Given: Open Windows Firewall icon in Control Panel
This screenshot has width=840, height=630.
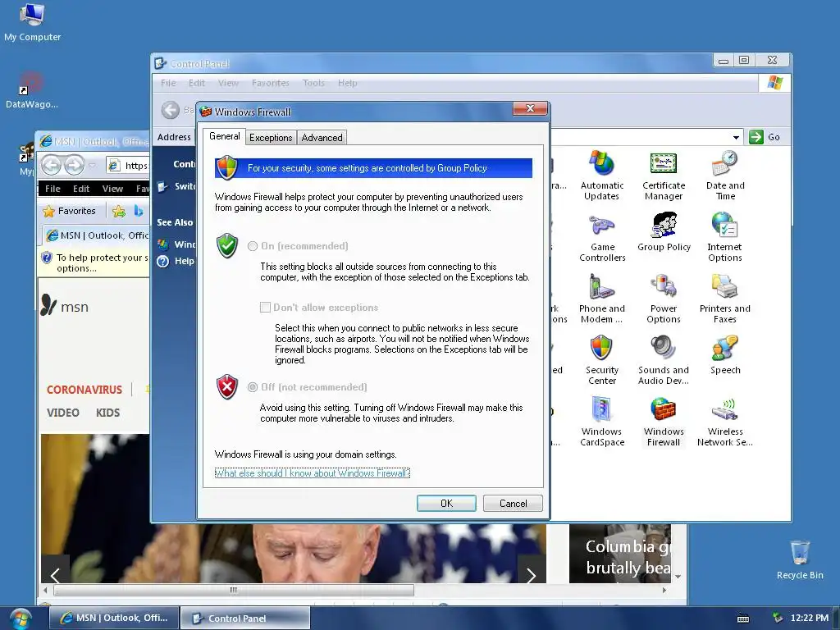Looking at the screenshot, I should coord(663,422).
